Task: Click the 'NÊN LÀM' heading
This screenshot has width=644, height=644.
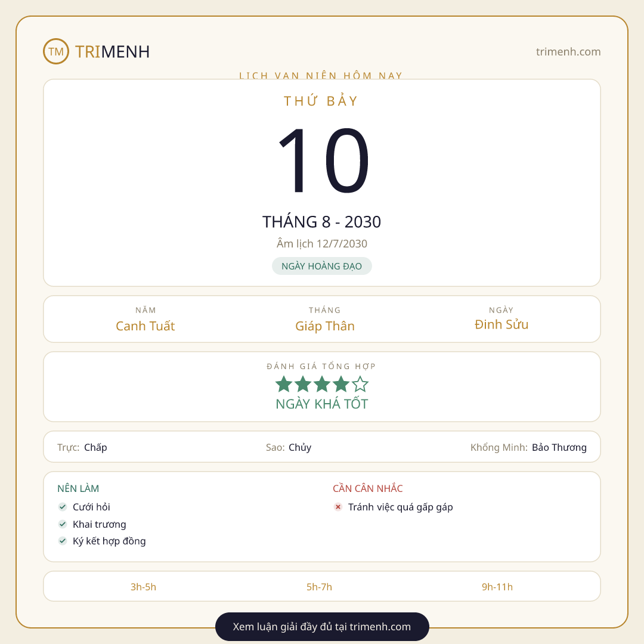Action: [78, 488]
